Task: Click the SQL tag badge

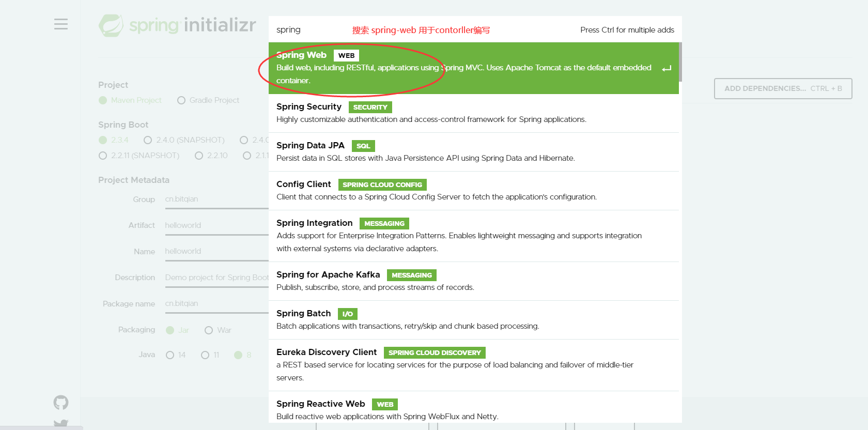Action: [x=363, y=146]
